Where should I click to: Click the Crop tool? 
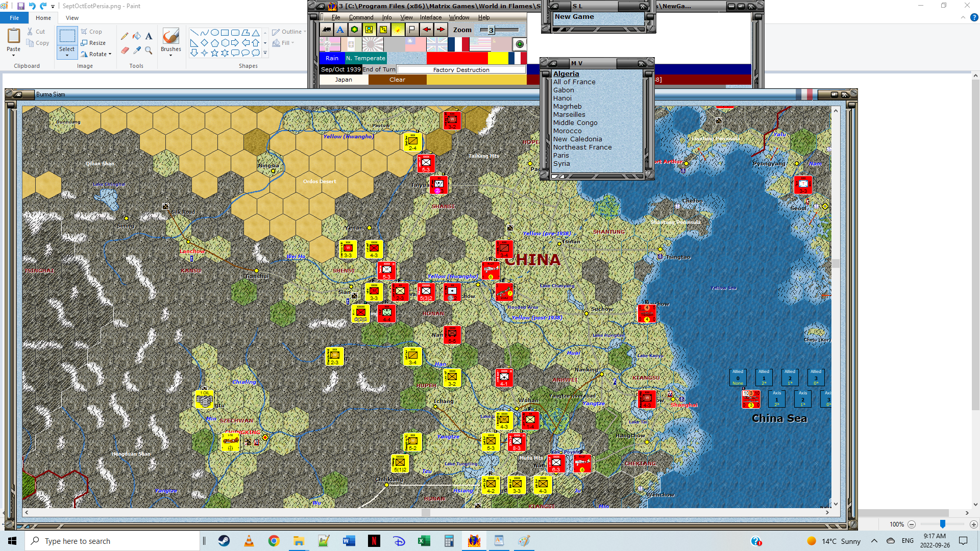tap(91, 32)
